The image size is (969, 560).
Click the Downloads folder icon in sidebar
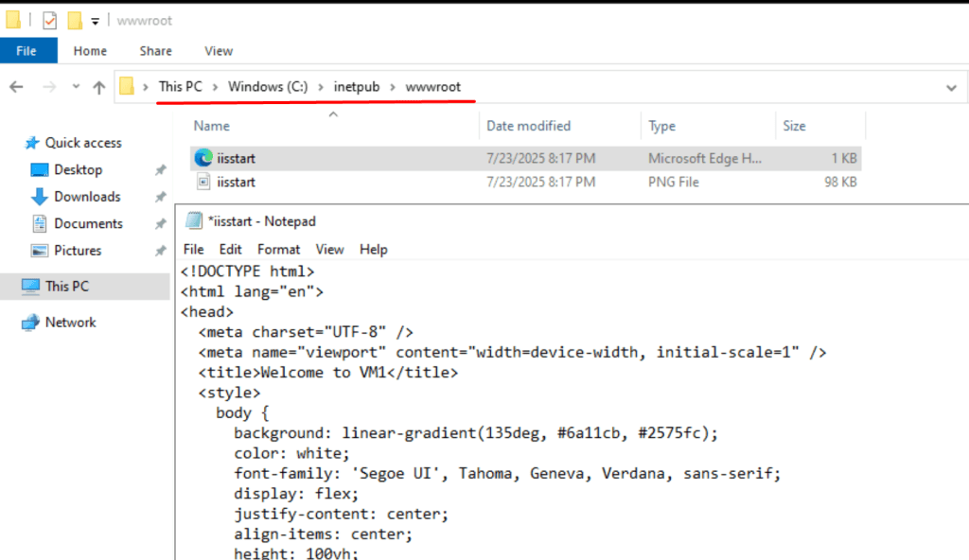click(x=39, y=197)
